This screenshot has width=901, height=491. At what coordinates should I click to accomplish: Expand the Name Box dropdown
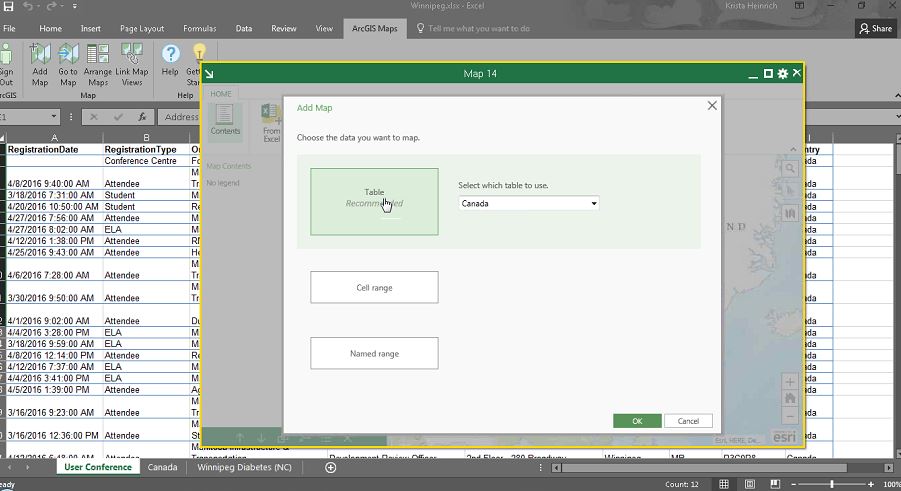pos(54,117)
